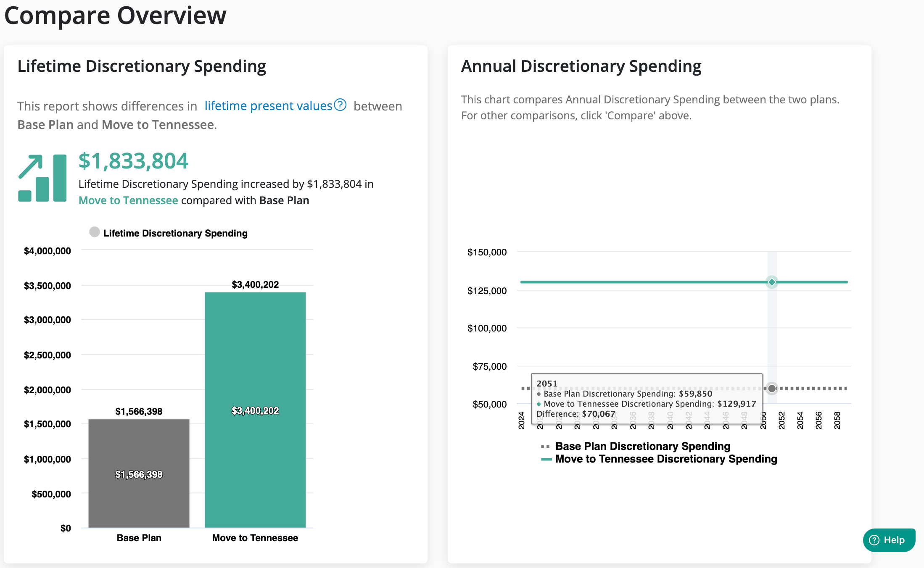Click the solid green Tennessee legend line icon

[546, 459]
